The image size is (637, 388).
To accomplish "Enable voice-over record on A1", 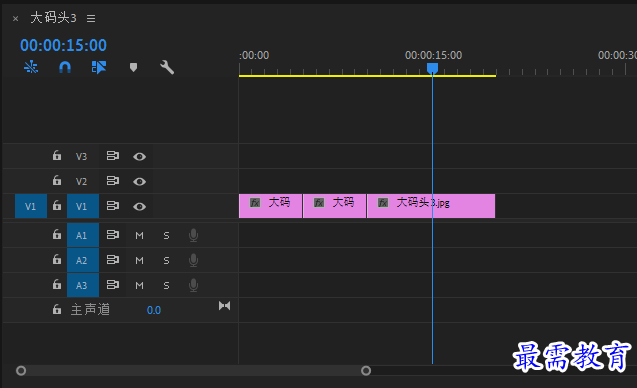I will pos(193,235).
